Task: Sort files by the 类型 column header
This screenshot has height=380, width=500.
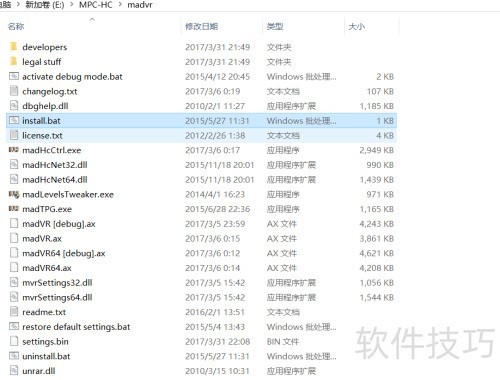Action: [x=275, y=26]
